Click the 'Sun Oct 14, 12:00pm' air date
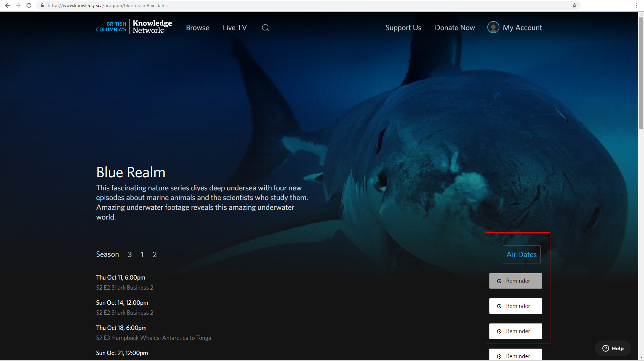The image size is (644, 361). tap(122, 303)
